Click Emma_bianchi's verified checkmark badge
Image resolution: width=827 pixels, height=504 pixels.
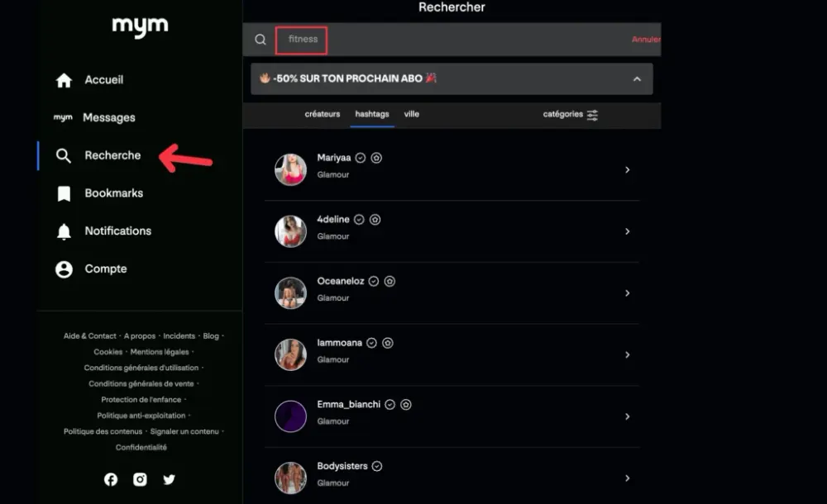click(x=390, y=404)
